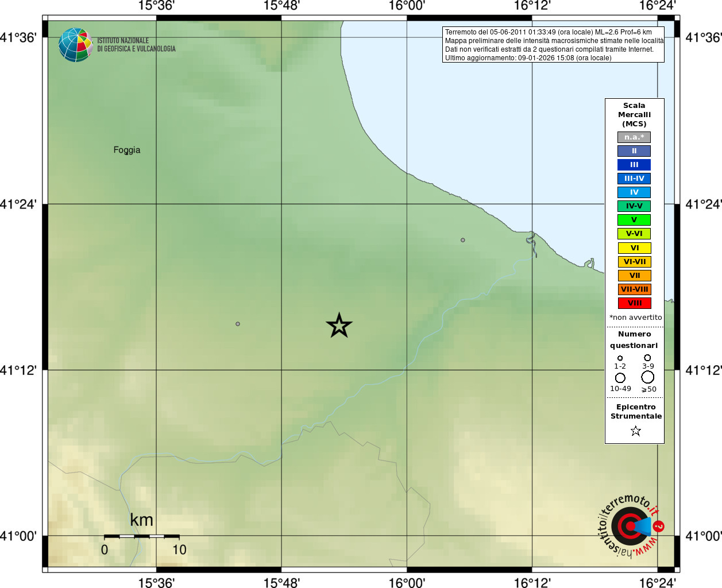This screenshot has height=588, width=722.
Task: Click the haisentitoilterremoto.it target logo
Action: [631, 525]
